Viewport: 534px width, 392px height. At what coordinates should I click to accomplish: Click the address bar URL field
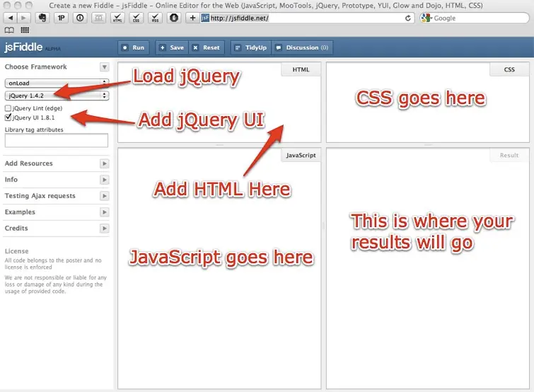[306, 18]
